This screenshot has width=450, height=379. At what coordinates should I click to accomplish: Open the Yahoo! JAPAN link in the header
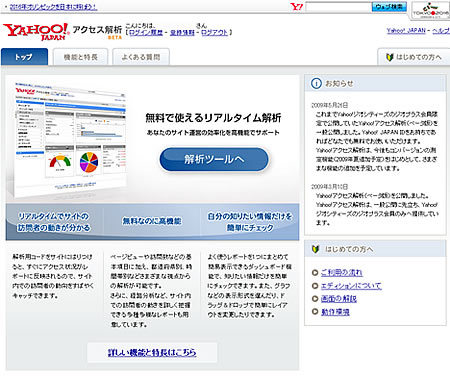pos(406,30)
